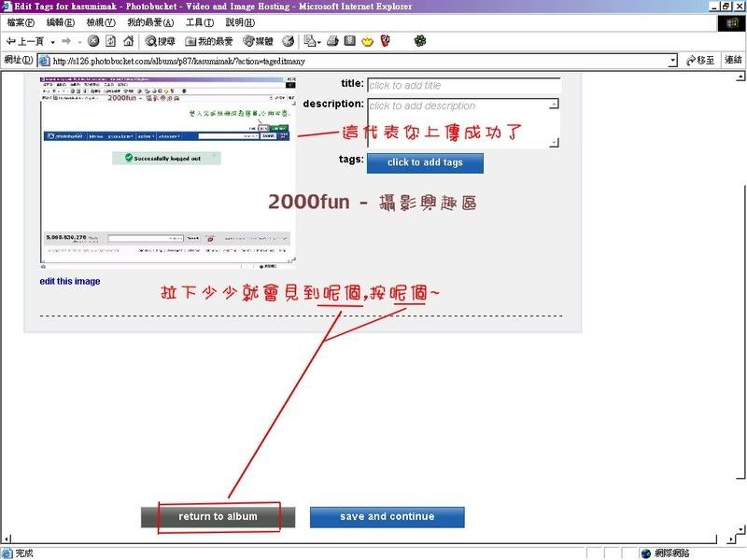Click the 'return to album' button
Image resolution: width=747 pixels, height=560 pixels.
[218, 517]
